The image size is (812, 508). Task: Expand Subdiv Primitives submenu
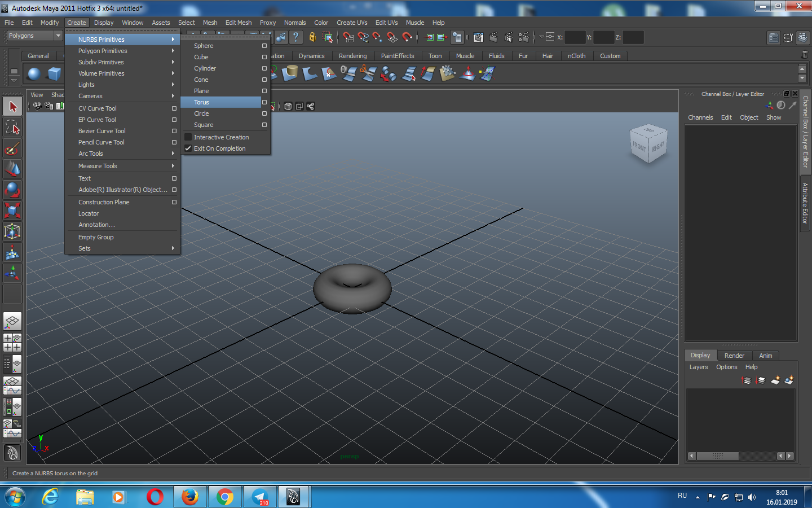click(122, 62)
